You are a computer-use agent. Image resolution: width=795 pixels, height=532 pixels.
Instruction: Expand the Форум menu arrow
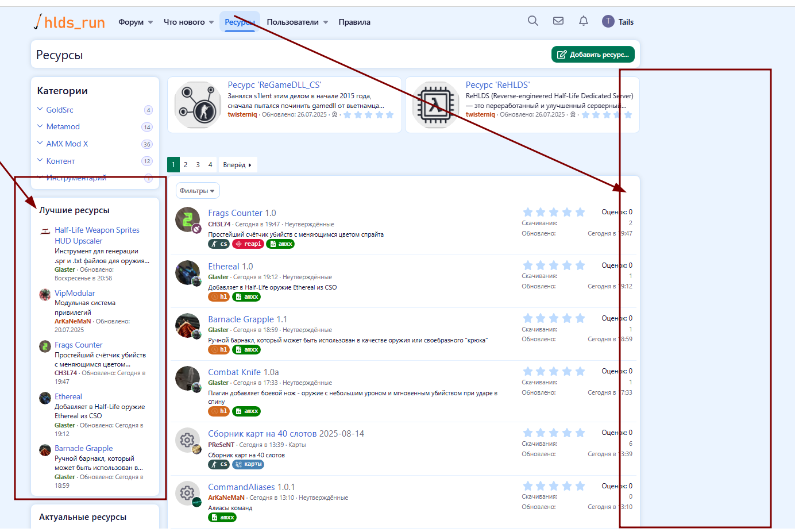pyautogui.click(x=150, y=22)
